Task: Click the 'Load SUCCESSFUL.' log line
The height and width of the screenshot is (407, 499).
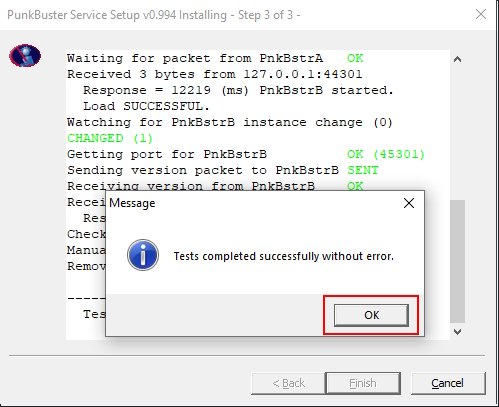Action: coord(146,106)
